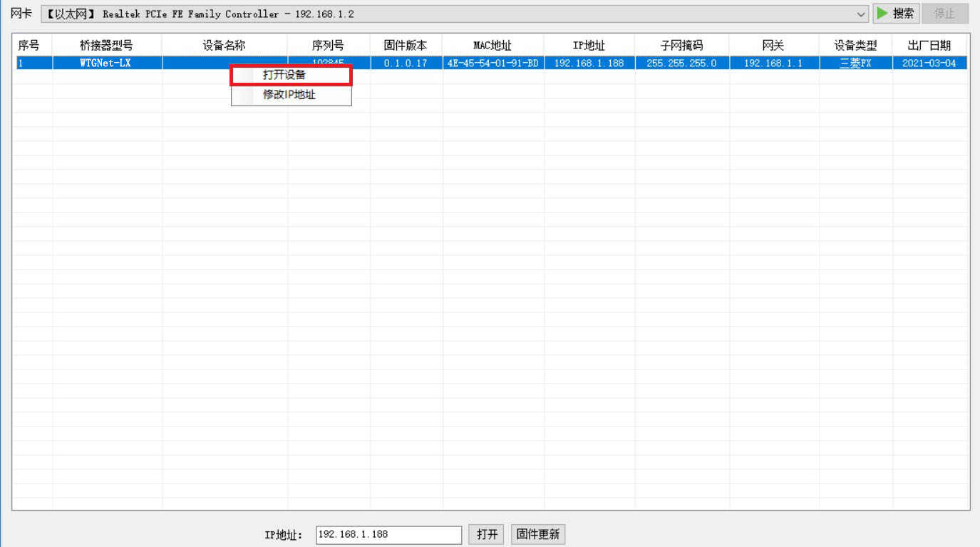Image resolution: width=980 pixels, height=547 pixels.
Task: Click the 192.168.1.188 cell in device row
Action: pyautogui.click(x=589, y=63)
